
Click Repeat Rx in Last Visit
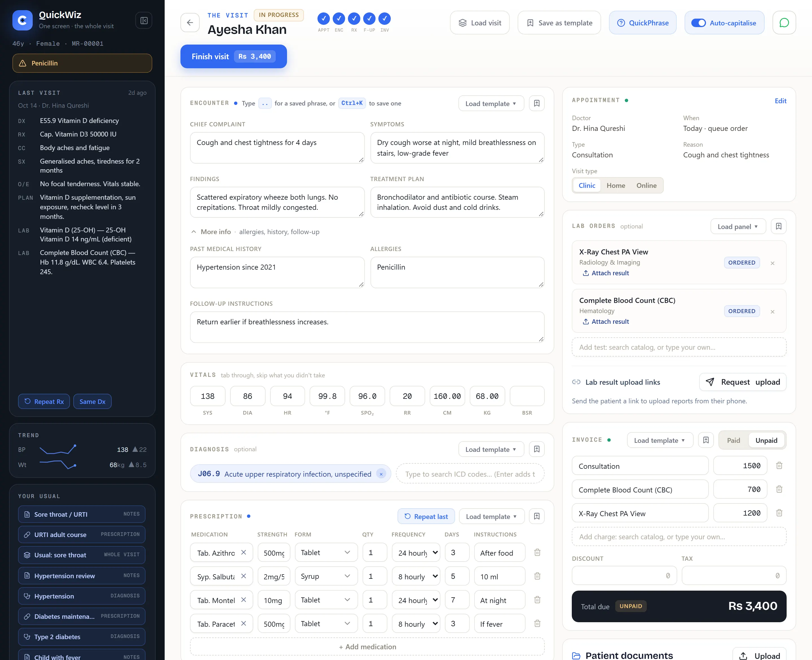[x=44, y=401]
